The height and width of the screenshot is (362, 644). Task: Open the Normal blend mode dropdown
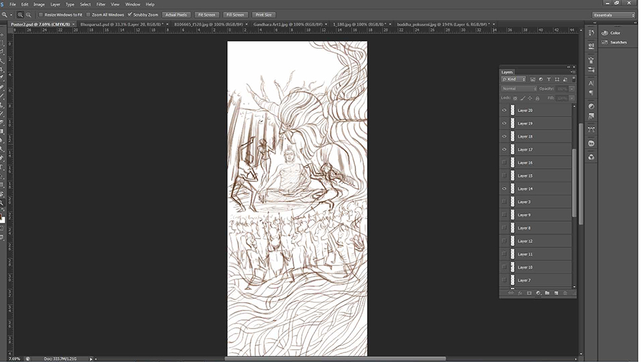[x=519, y=89]
